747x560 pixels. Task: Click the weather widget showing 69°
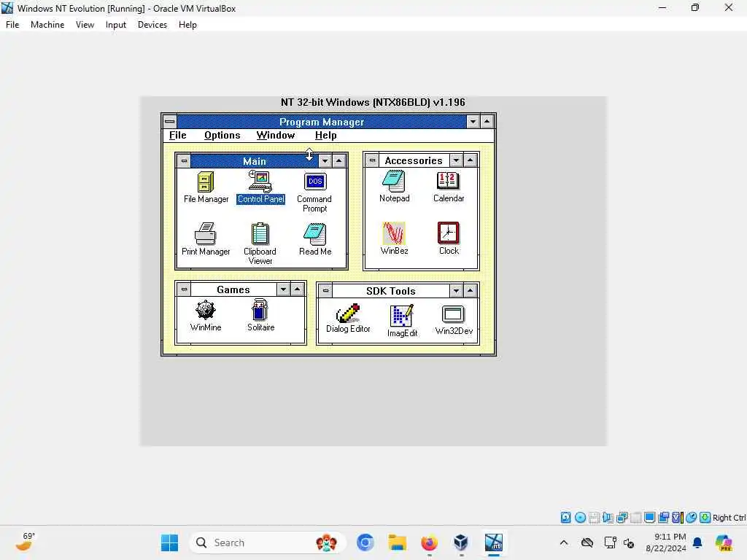point(24,542)
